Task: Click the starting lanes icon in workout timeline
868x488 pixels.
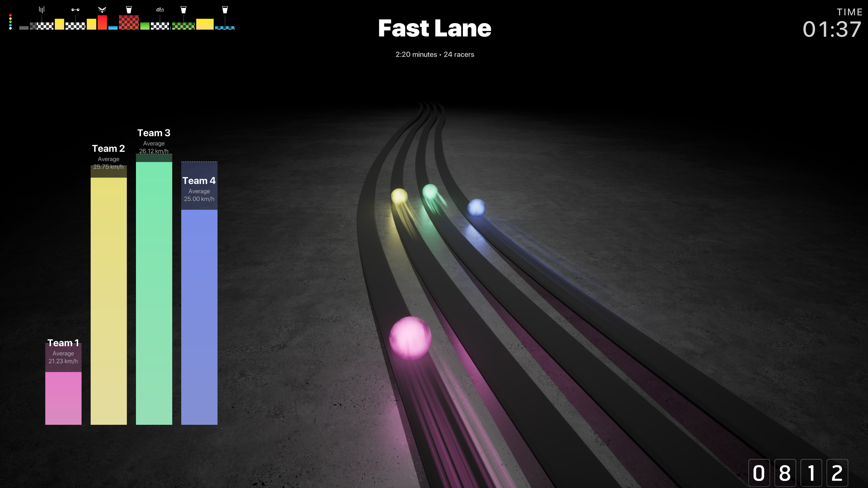Action: tap(41, 10)
